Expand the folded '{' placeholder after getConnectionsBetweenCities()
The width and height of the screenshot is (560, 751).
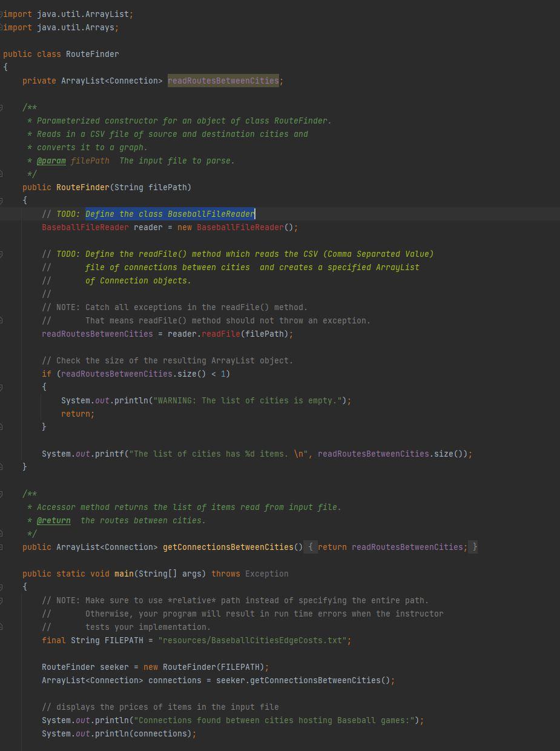click(x=309, y=547)
